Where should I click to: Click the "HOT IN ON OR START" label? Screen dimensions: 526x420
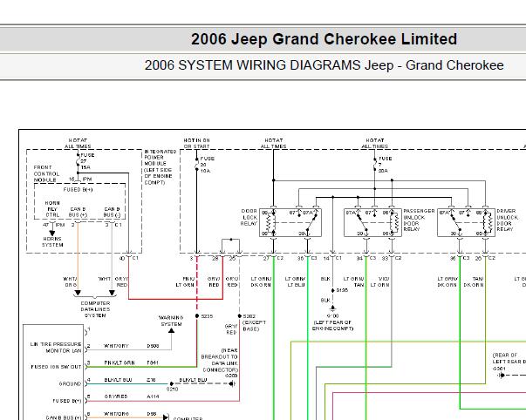click(196, 144)
